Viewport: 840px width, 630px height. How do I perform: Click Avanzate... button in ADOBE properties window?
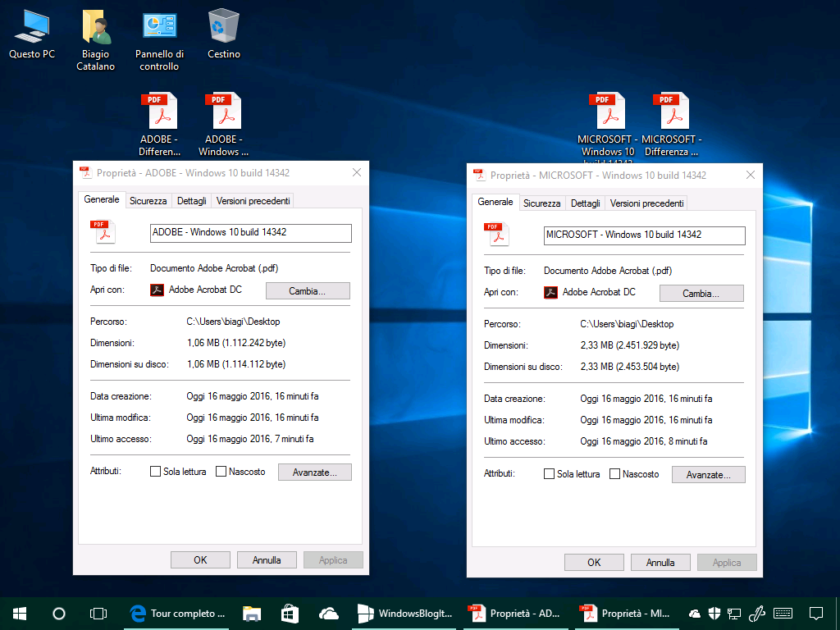(x=314, y=472)
